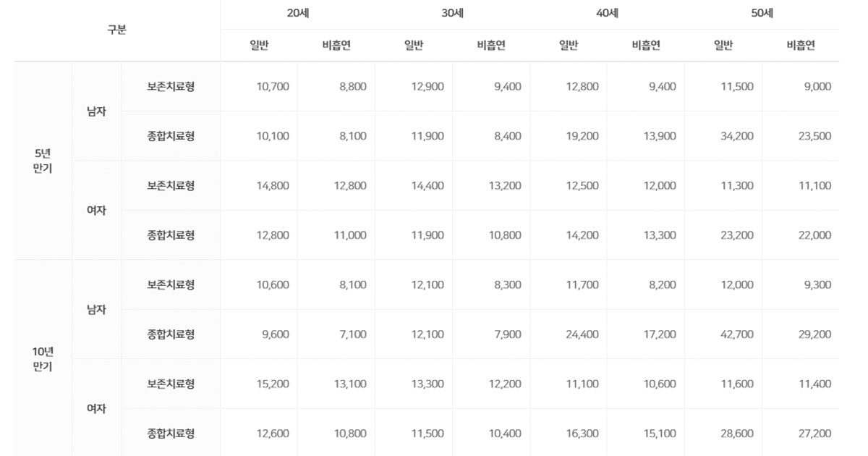The image size is (868, 456).
Task: Click the 40세 age column header
Action: 607,14
